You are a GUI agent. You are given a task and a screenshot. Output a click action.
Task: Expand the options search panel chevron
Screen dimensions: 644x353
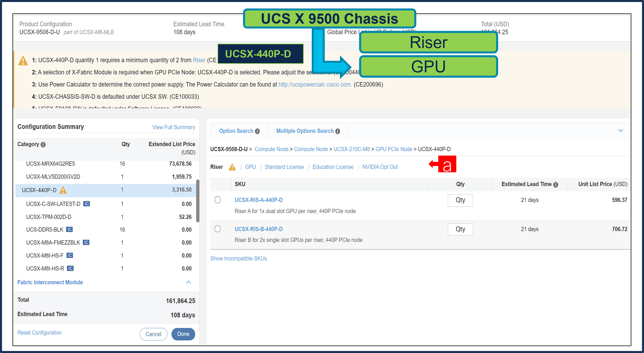[620, 130]
